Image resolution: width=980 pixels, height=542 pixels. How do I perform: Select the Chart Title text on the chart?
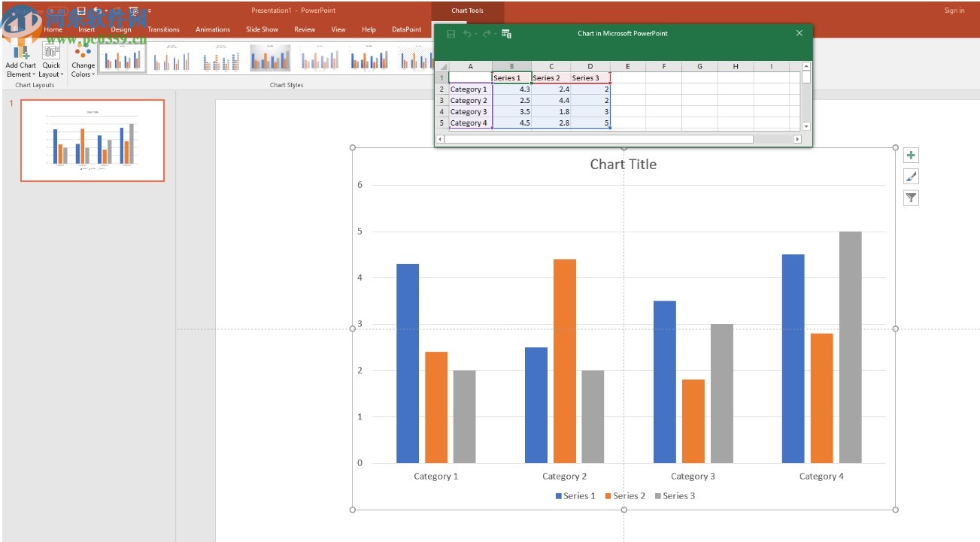[x=623, y=165]
